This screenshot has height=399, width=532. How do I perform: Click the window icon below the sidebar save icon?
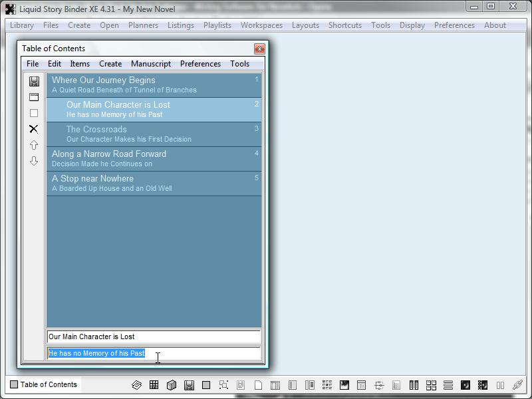(x=34, y=97)
